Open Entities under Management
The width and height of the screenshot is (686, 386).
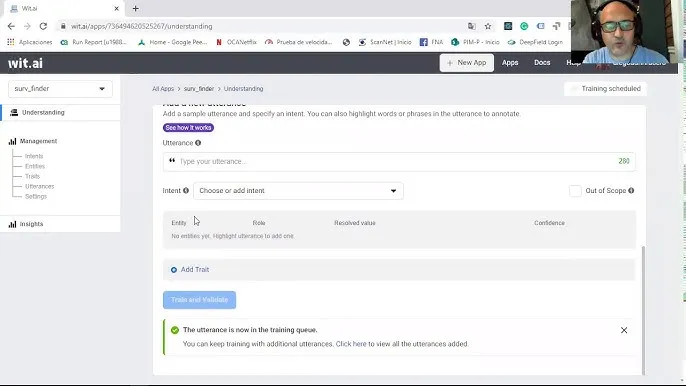coord(35,166)
